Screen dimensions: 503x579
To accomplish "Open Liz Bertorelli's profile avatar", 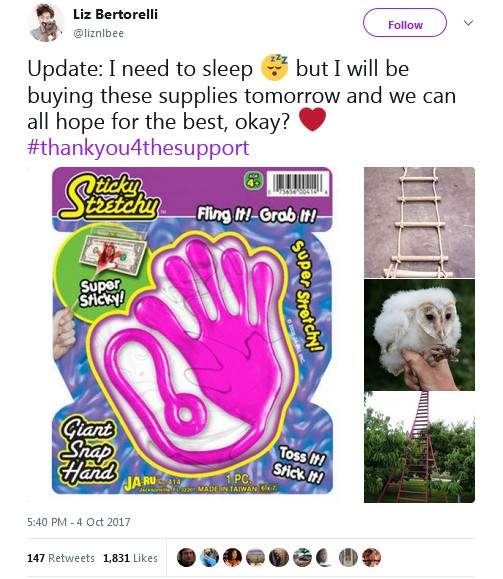I will [45, 23].
